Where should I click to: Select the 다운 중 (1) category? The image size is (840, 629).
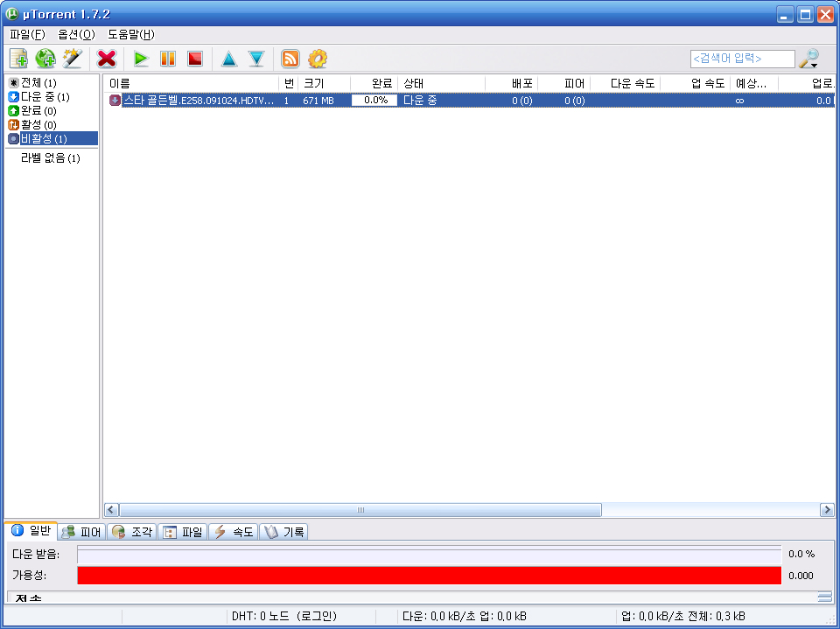(39, 97)
